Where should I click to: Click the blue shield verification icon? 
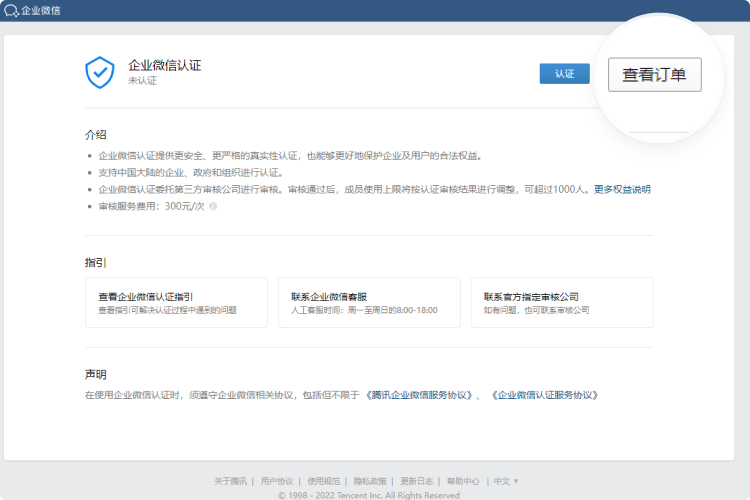coord(99,72)
